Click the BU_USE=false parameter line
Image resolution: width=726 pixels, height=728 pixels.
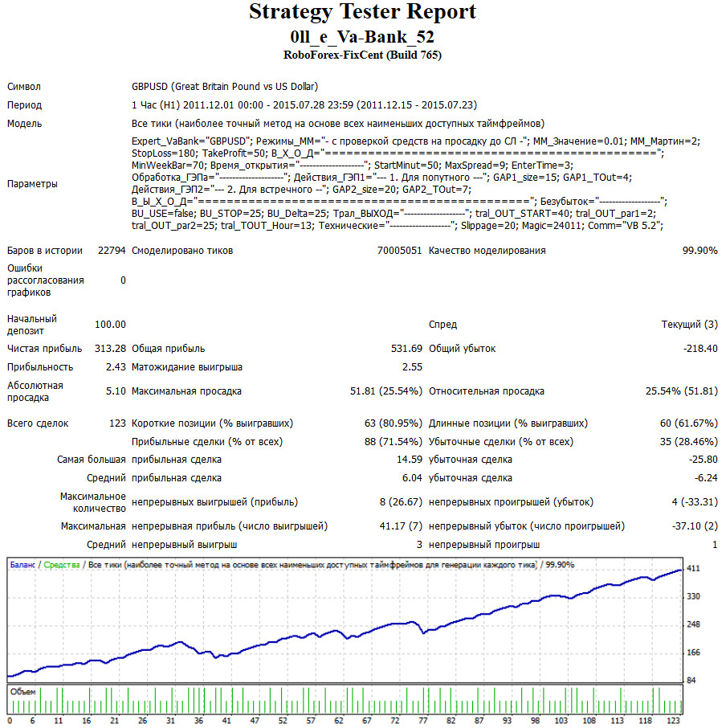(394, 214)
